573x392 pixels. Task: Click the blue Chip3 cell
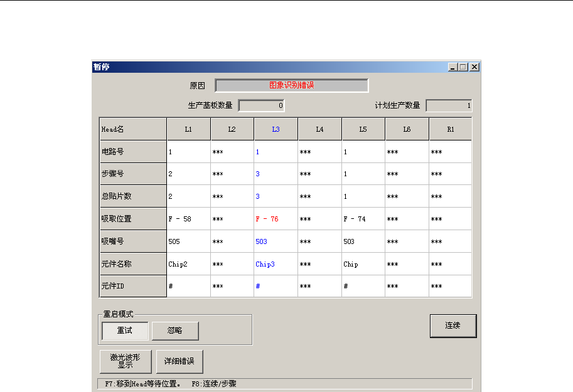coord(276,264)
